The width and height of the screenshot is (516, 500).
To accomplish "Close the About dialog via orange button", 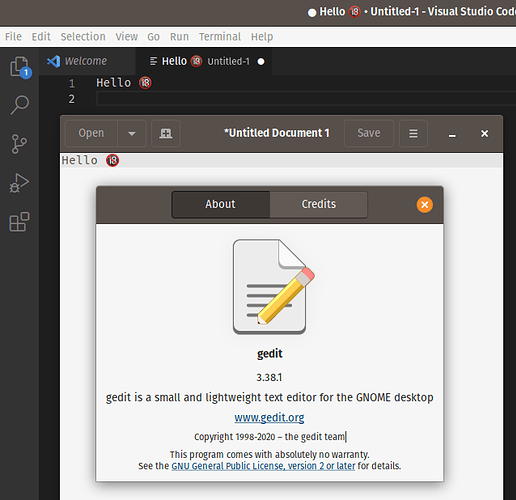I will (x=425, y=204).
